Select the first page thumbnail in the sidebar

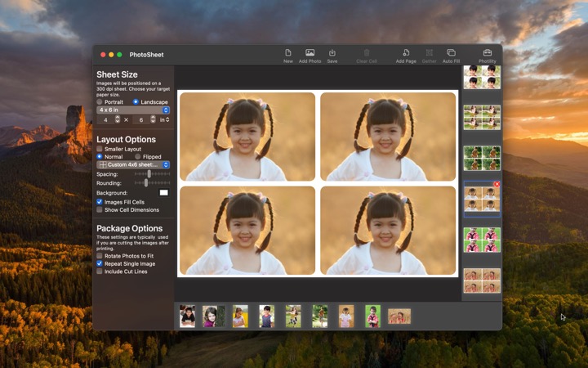click(482, 77)
